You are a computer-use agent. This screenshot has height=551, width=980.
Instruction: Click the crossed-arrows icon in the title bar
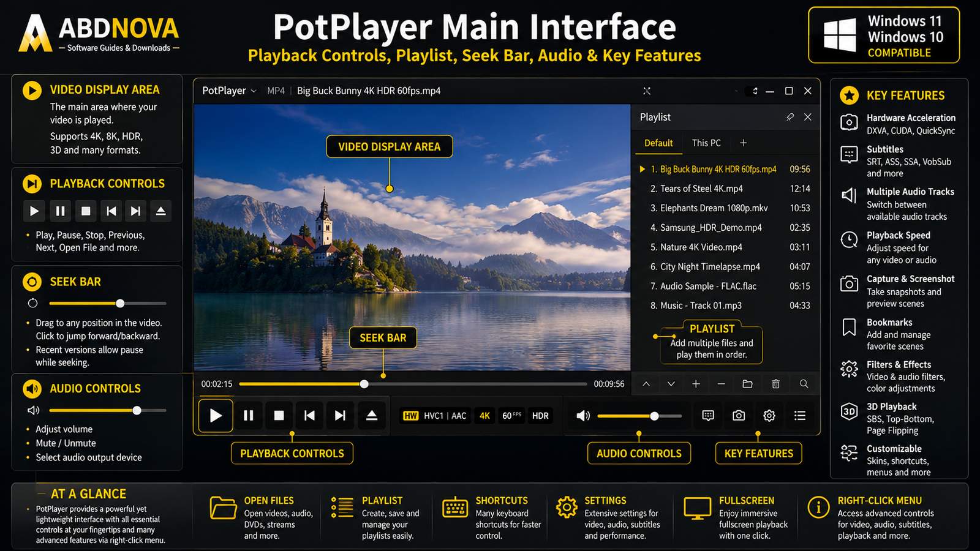pyautogui.click(x=647, y=91)
